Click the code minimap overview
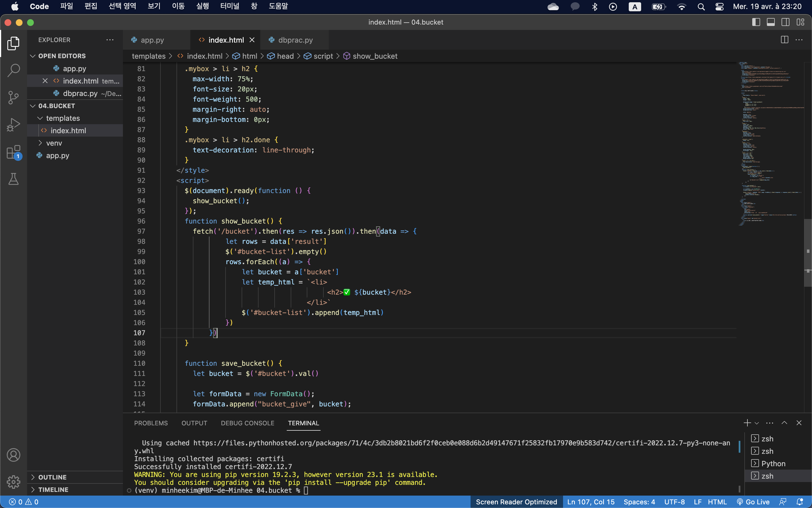This screenshot has height=508, width=812. click(770, 144)
